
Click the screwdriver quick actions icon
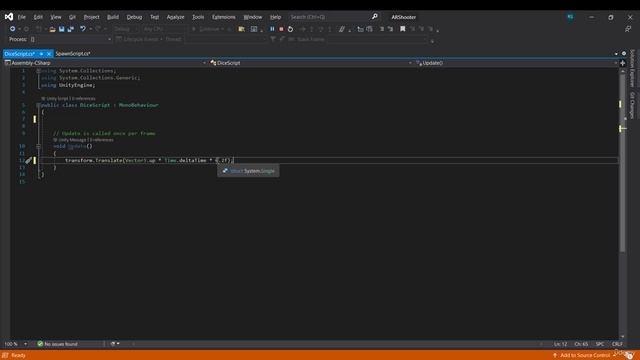(28, 160)
